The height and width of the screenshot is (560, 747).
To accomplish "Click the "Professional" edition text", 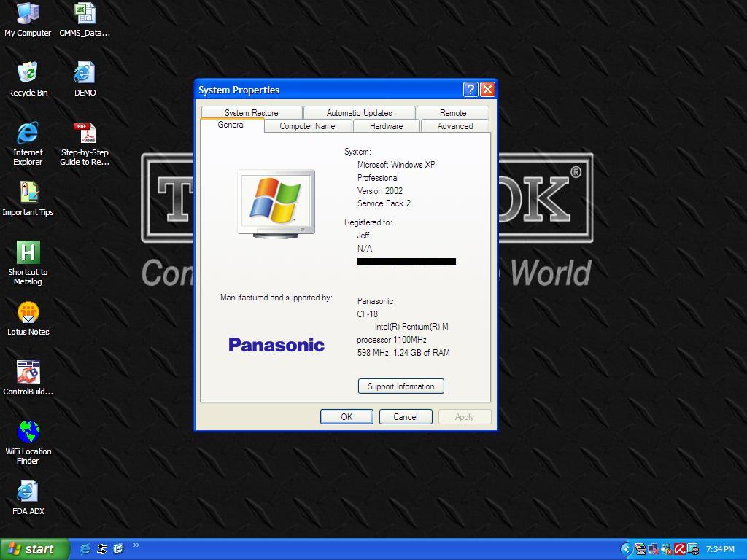I will 378,178.
